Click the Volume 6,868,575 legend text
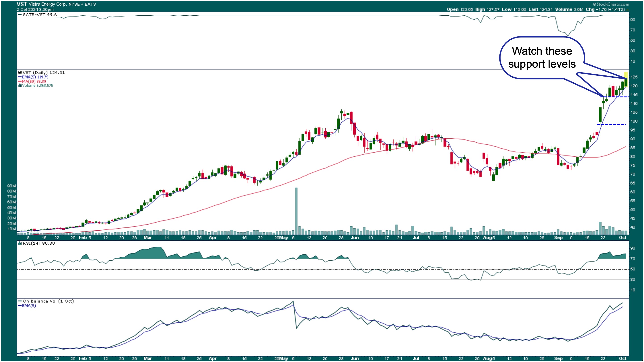 (x=38, y=85)
